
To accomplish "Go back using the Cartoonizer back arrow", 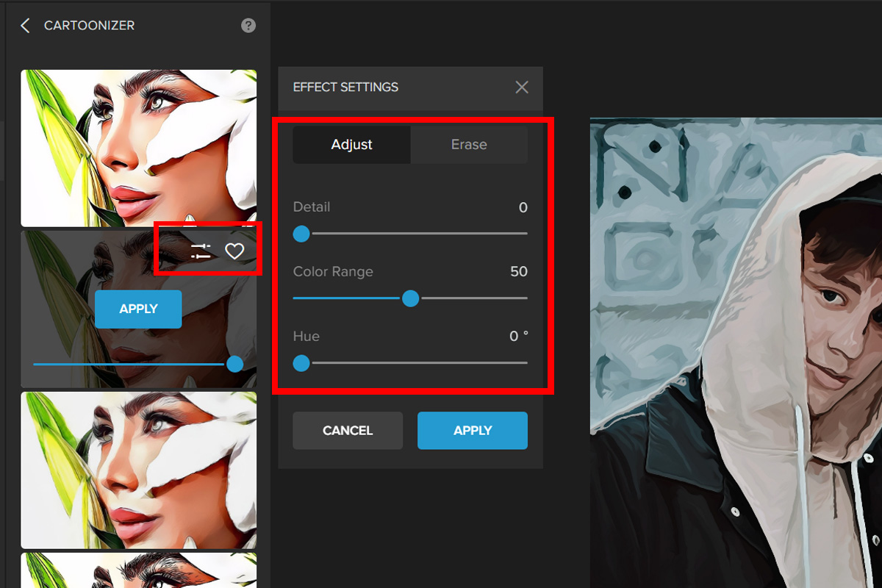I will pyautogui.click(x=25, y=26).
